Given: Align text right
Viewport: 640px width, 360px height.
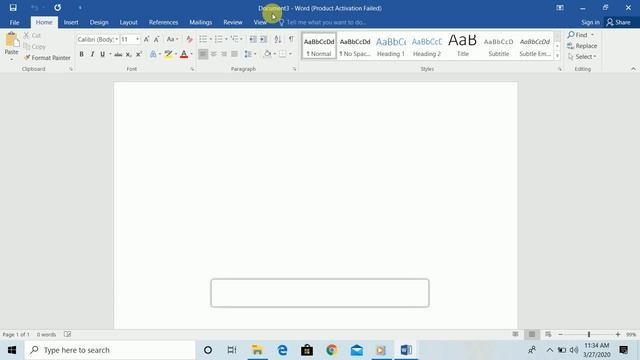Looking at the screenshot, I should click(224, 54).
